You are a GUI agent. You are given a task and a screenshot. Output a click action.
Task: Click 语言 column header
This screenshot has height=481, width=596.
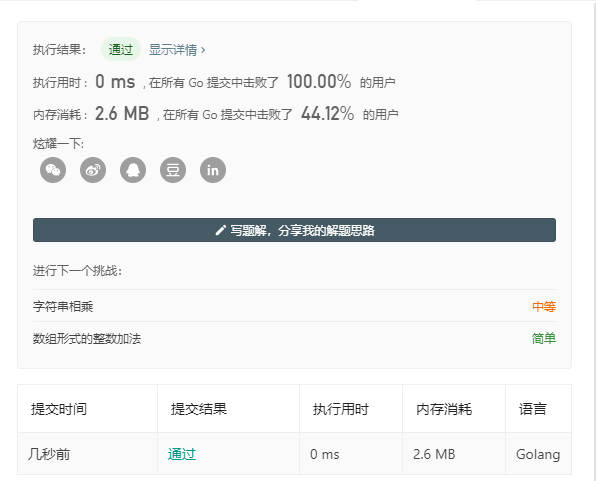point(533,409)
